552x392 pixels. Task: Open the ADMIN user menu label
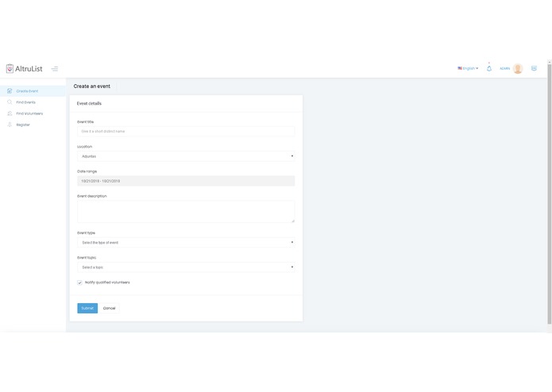point(505,68)
